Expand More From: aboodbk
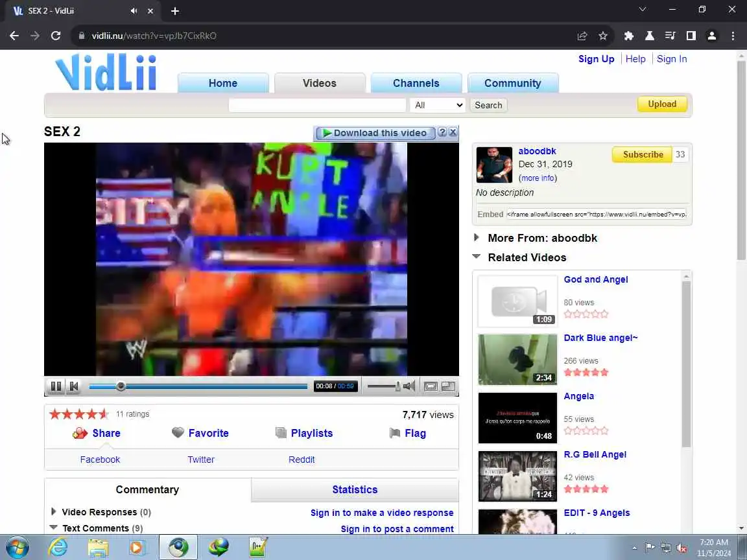The width and height of the screenshot is (747, 560). coord(477,237)
